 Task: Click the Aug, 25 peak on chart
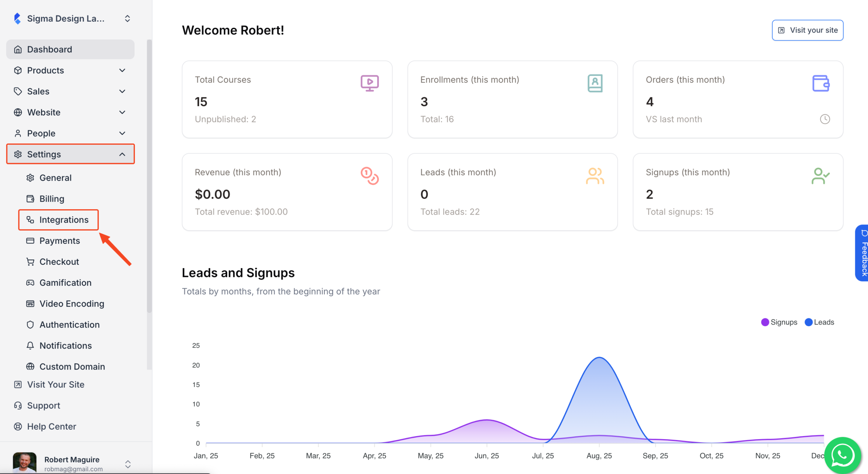(599, 358)
